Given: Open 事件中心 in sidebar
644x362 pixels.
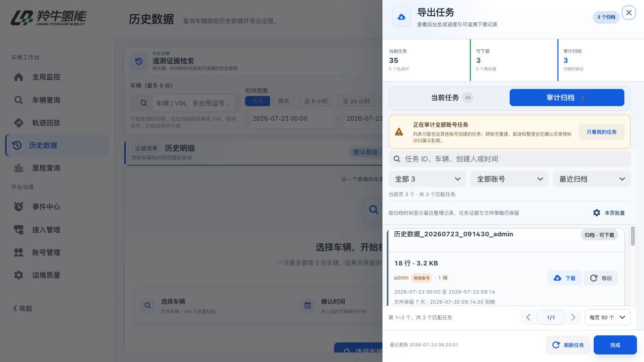Looking at the screenshot, I should pos(57,207).
